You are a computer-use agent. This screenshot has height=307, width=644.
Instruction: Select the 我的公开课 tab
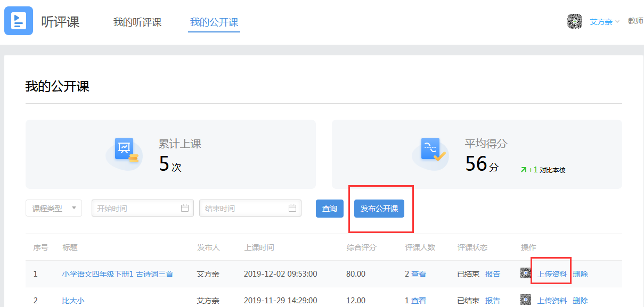point(214,22)
